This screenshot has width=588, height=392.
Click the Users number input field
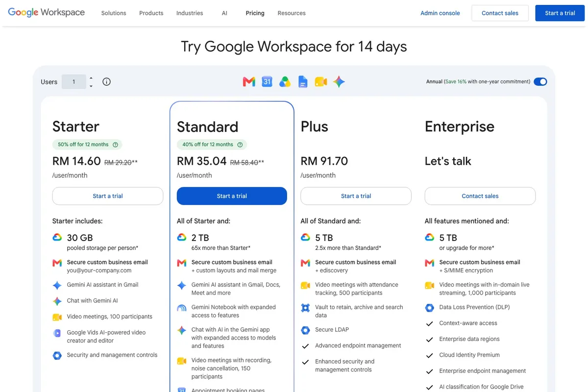[x=74, y=82]
